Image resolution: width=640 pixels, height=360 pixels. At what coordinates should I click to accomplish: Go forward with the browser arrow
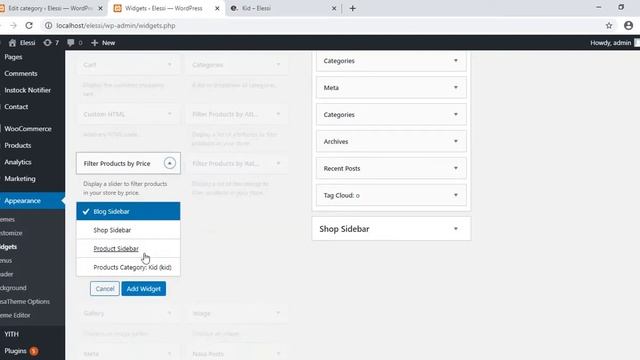pyautogui.click(x=13, y=25)
